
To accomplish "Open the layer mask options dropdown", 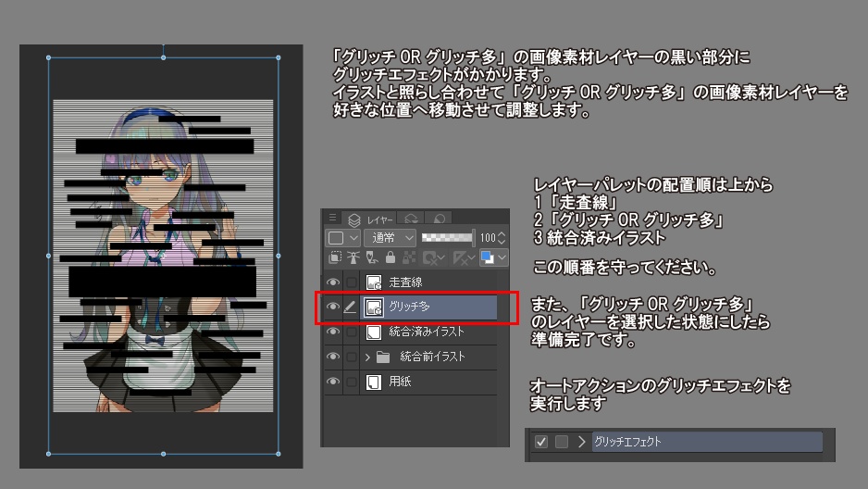I will pyautogui.click(x=433, y=257).
